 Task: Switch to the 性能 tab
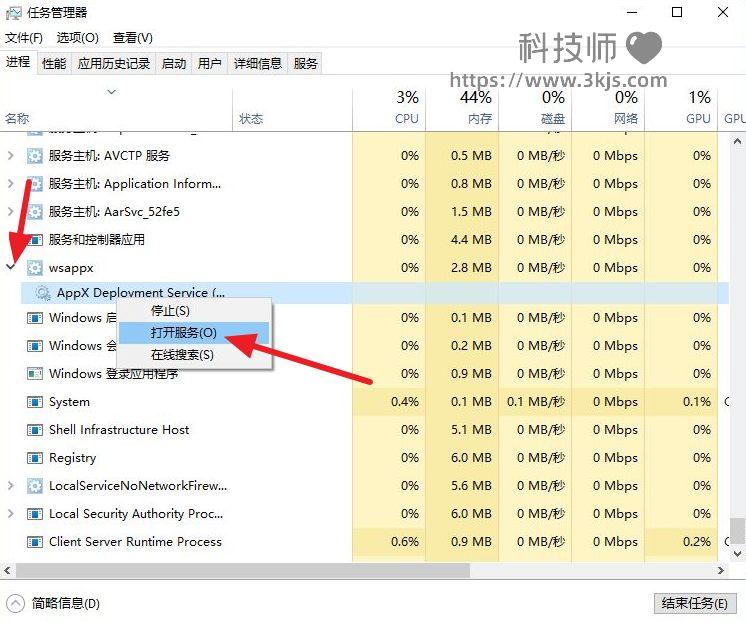coord(54,64)
